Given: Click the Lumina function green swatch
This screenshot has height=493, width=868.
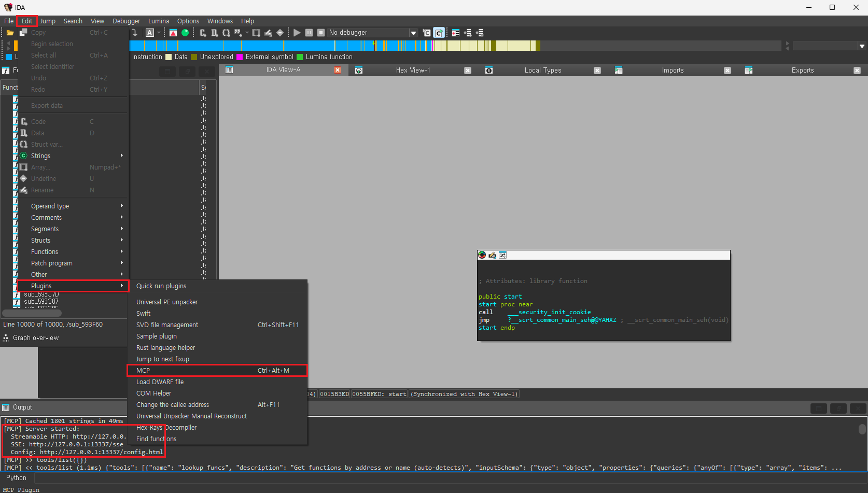Looking at the screenshot, I should click(300, 57).
